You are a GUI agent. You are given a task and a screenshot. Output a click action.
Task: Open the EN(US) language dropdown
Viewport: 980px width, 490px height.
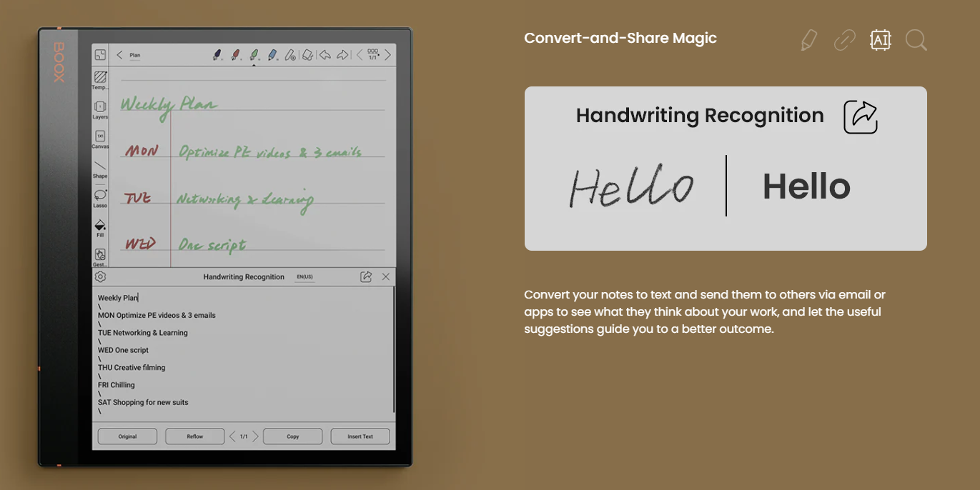point(305,277)
